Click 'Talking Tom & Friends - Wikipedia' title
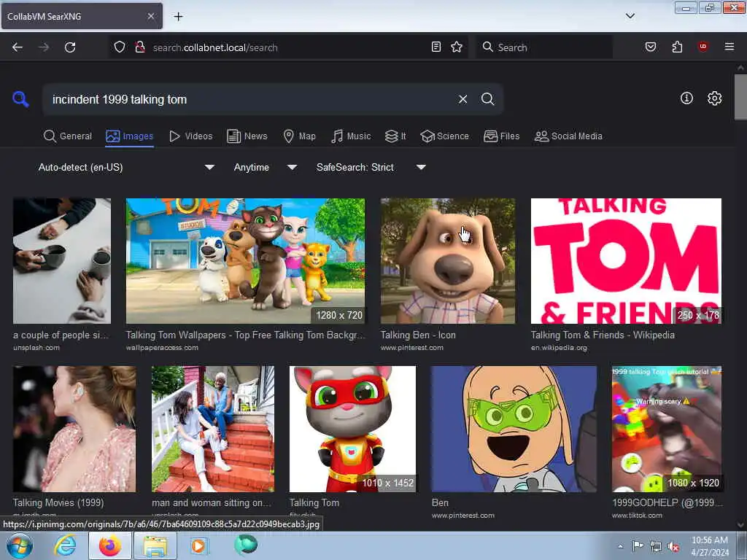Screen dimensions: 747x560 pos(603,335)
